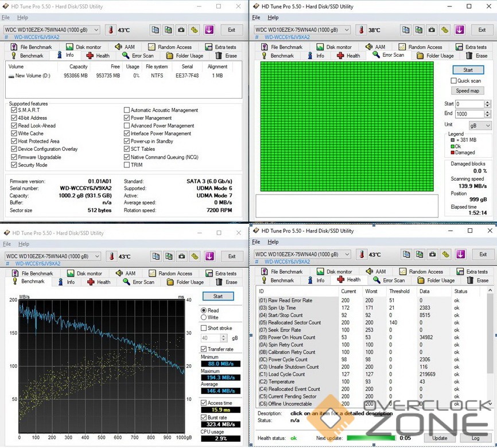Toggle Access time checkbox

[204, 403]
